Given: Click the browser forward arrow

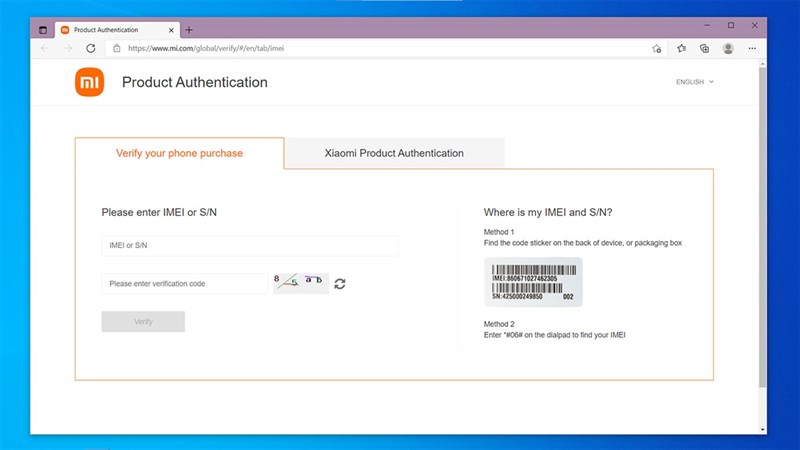Looking at the screenshot, I should (x=68, y=48).
